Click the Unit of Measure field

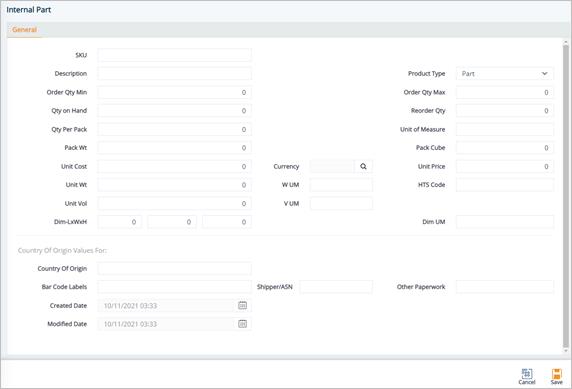tap(505, 130)
